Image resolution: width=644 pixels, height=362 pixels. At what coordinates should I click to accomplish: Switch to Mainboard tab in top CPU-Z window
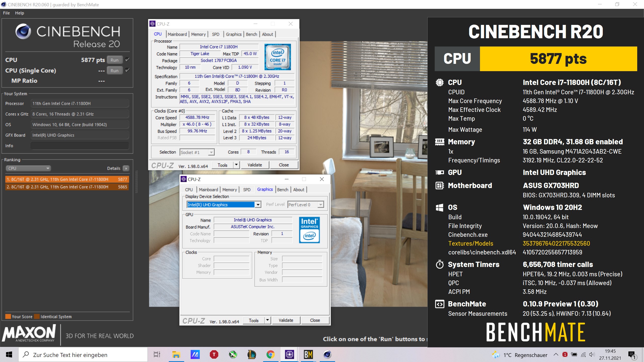click(177, 34)
